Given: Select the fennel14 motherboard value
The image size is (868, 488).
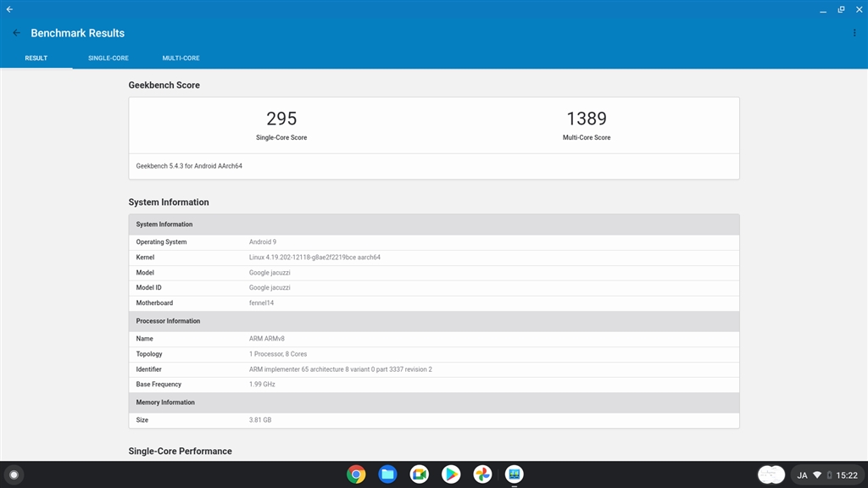Looking at the screenshot, I should 261,303.
